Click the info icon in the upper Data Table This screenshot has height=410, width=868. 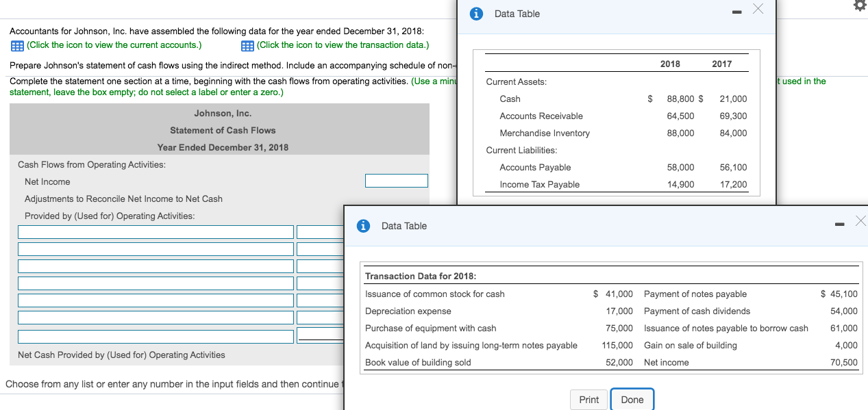click(478, 14)
